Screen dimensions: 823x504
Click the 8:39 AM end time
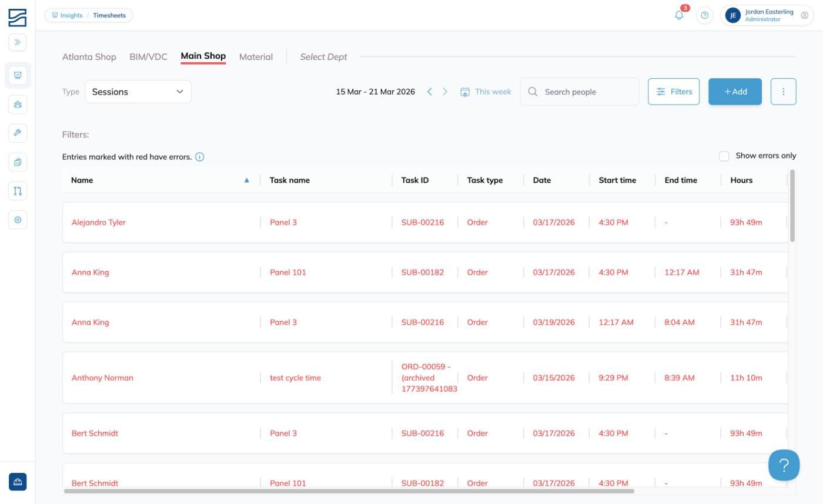point(680,378)
